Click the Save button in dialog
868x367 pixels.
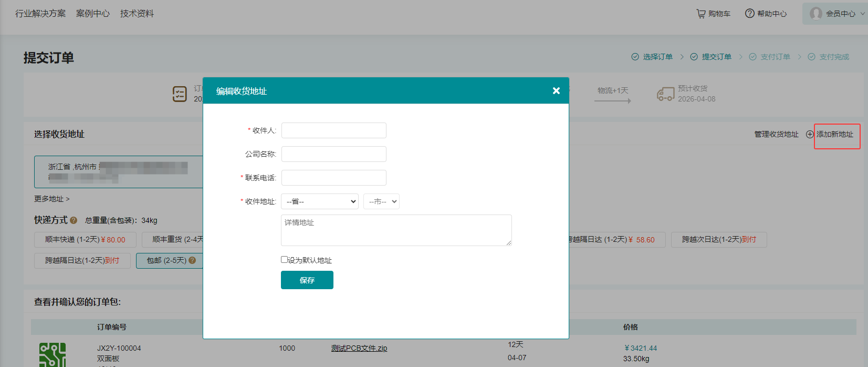[x=307, y=280]
